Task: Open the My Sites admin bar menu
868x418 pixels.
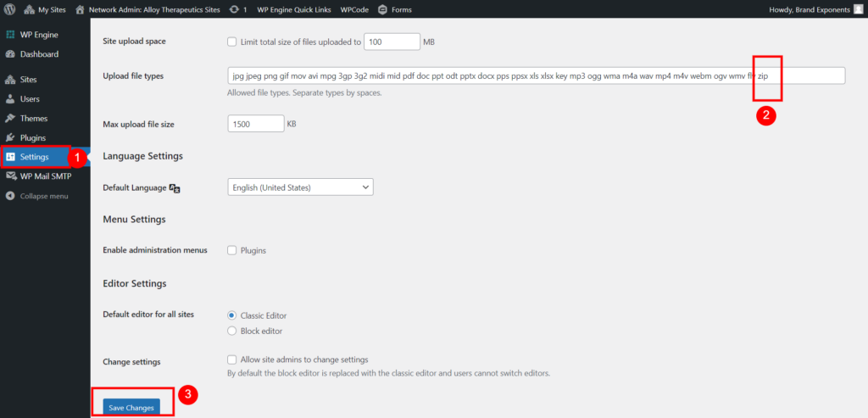Action: tap(47, 9)
